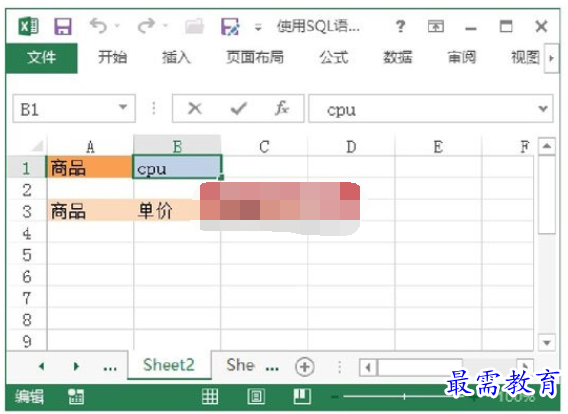Image resolution: width=568 pixels, height=414 pixels.
Task: Switch to the 审阅 Review tab
Action: click(x=462, y=58)
